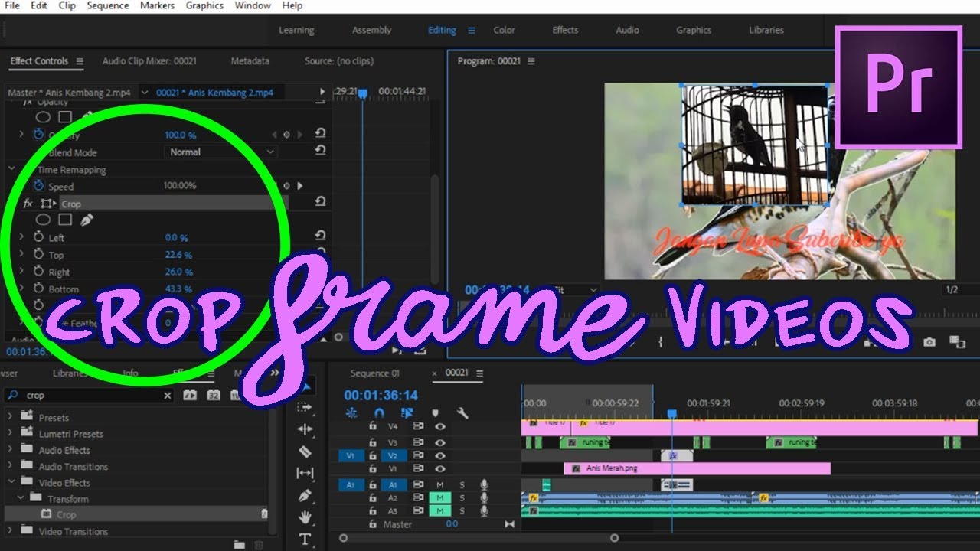Hide the V4 video track
Screen dimensions: 980x551
pos(440,426)
